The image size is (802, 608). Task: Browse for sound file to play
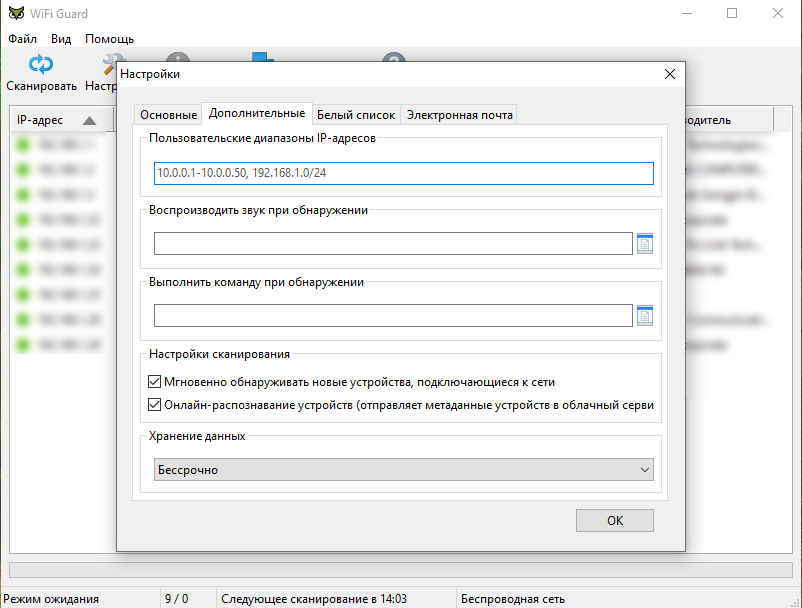[x=645, y=243]
